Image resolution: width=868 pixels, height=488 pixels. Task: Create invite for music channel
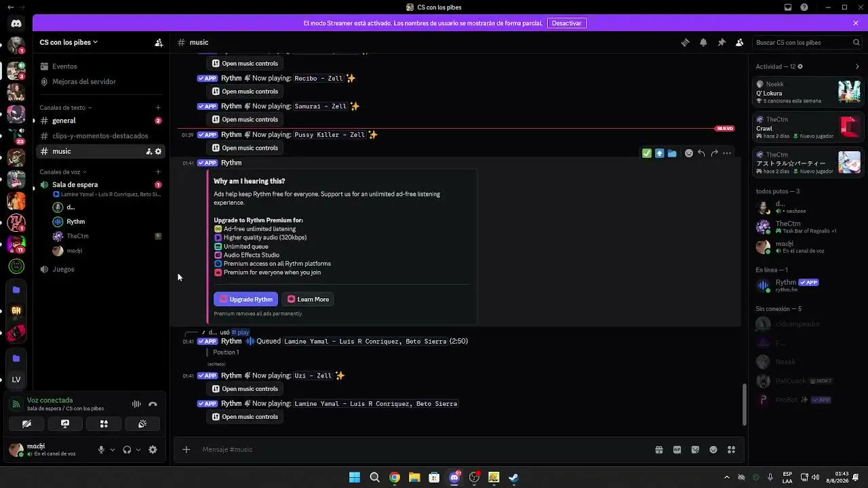[149, 151]
